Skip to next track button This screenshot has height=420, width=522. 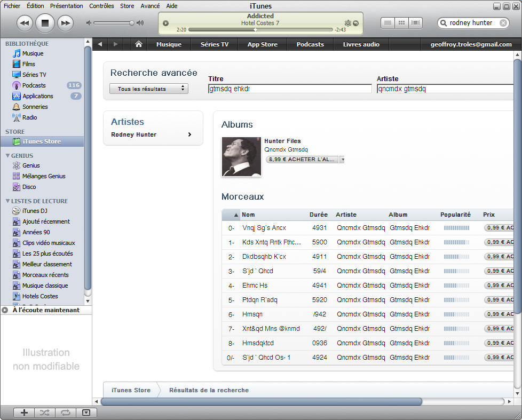[65, 22]
